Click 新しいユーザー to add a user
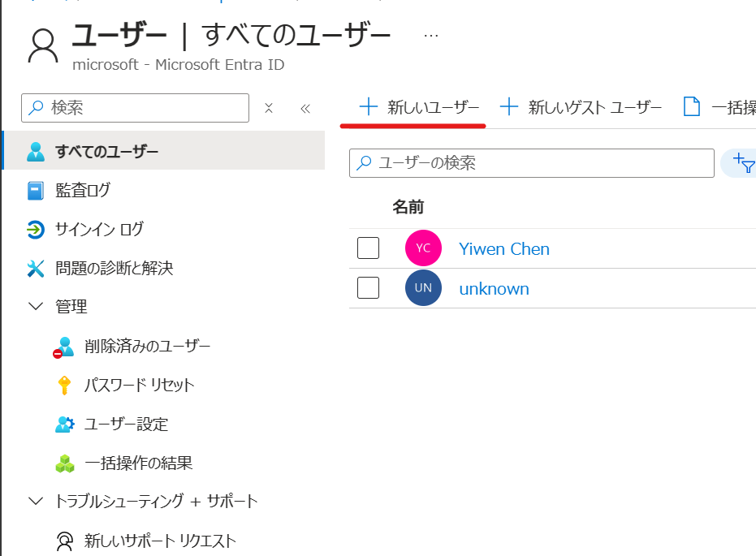This screenshot has height=556, width=756. [420, 107]
